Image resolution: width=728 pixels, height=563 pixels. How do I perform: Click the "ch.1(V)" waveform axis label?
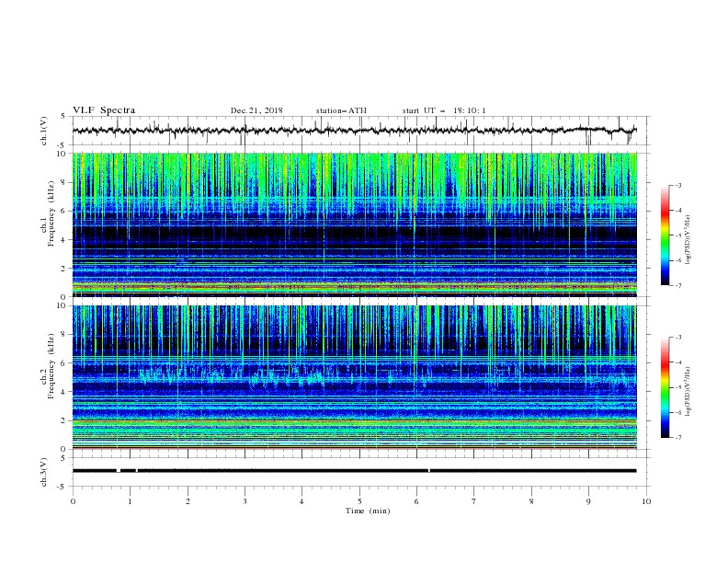coord(44,131)
